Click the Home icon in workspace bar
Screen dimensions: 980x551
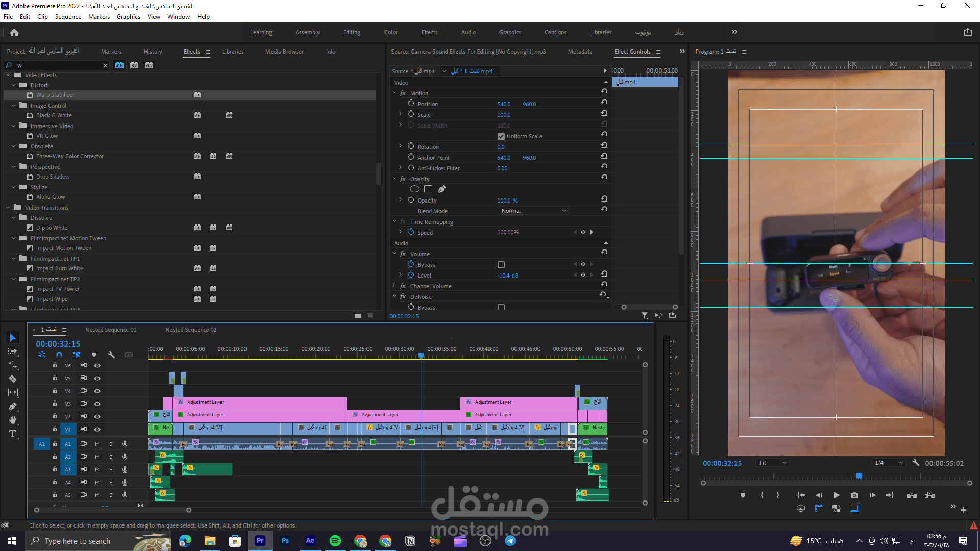point(14,32)
